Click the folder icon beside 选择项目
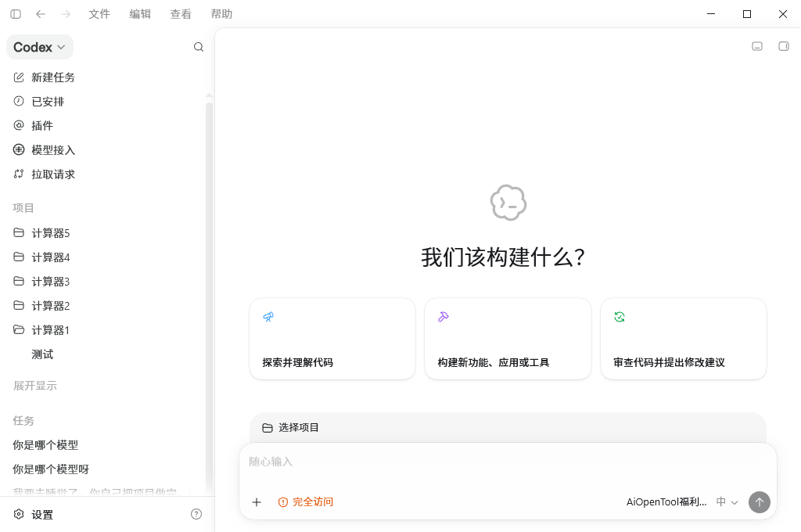Screen dimensions: 801x532 point(268,428)
